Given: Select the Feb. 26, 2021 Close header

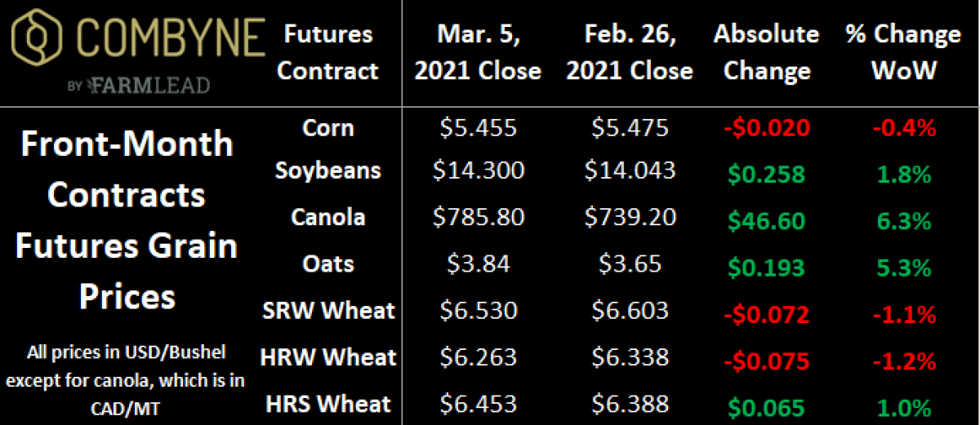Looking at the screenshot, I should pos(630,51).
